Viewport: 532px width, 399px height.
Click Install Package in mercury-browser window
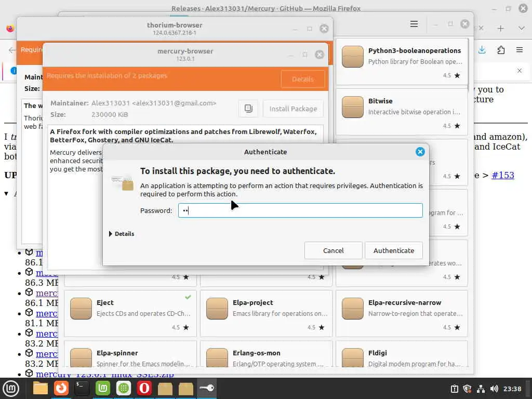pos(293,109)
